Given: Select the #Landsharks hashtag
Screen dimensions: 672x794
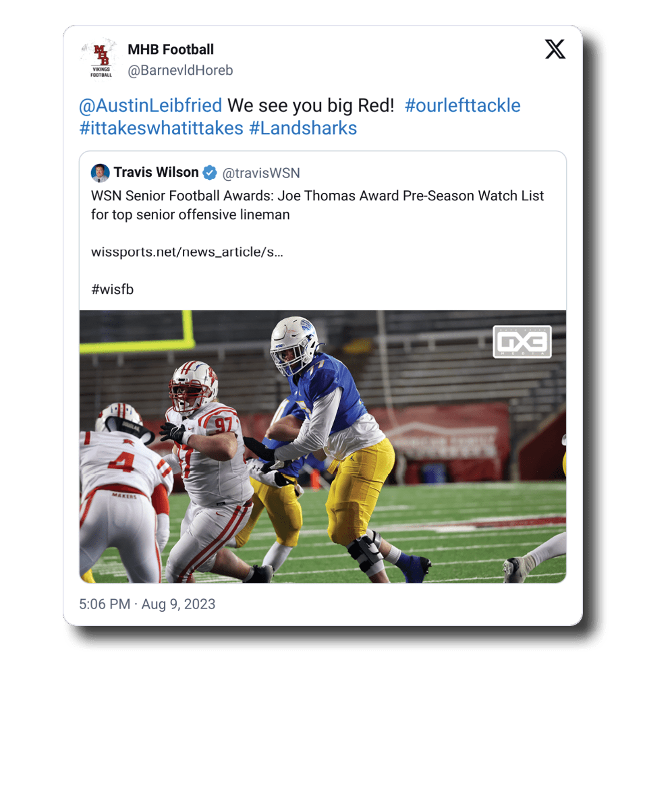Looking at the screenshot, I should 303,128.
